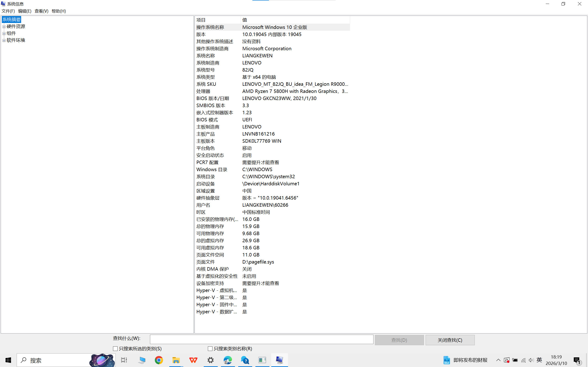Click the Task View taskbar icon
This screenshot has width=588, height=367.
(124, 360)
